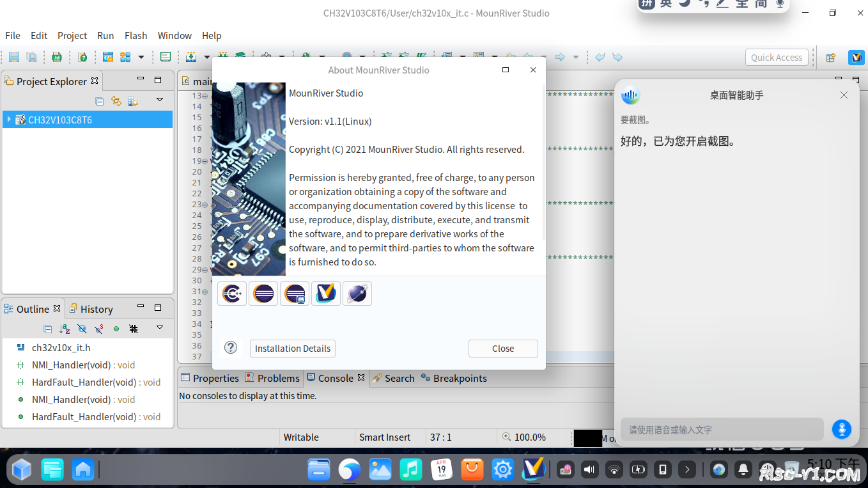Toggle Hide Non-Public Members green dot icon
Image resolution: width=868 pixels, height=488 pixels.
point(116,329)
